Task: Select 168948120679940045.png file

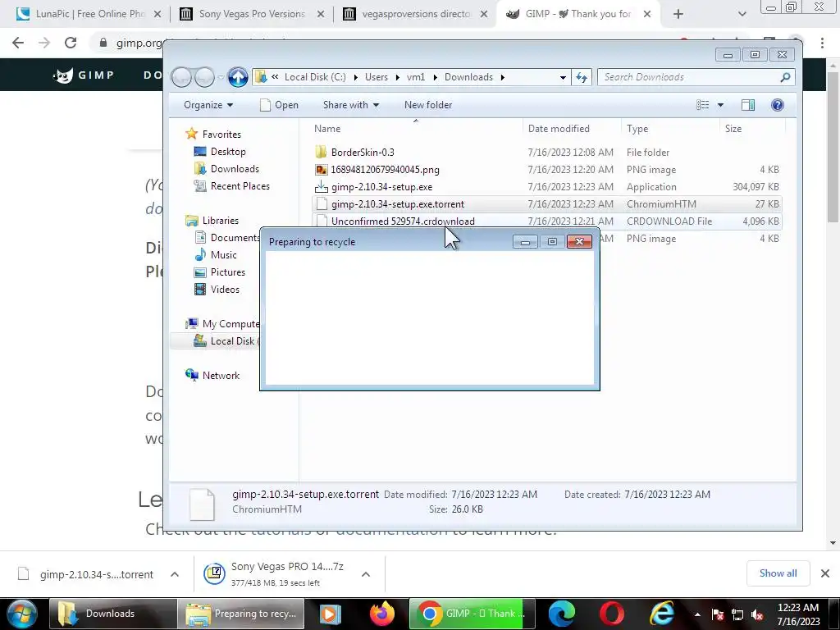Action: coord(386,170)
